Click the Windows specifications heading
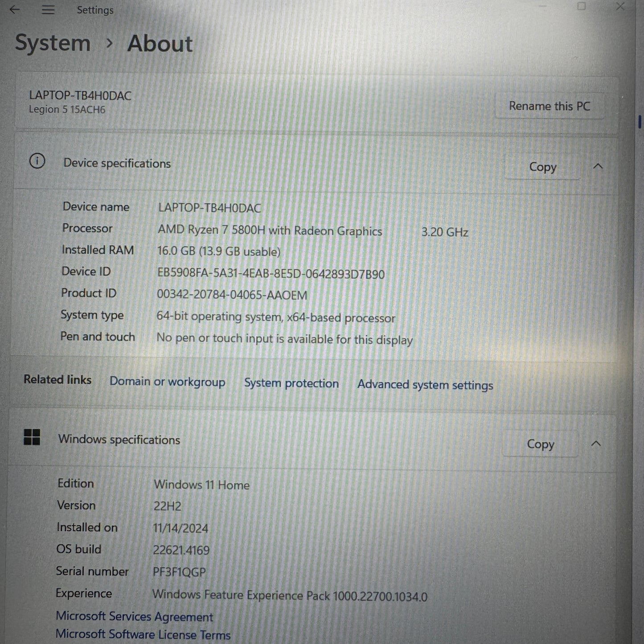Viewport: 644px width, 644px height. pos(119,439)
